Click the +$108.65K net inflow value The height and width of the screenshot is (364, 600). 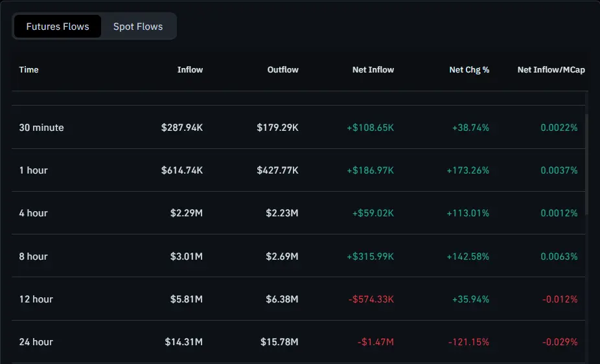tap(370, 128)
